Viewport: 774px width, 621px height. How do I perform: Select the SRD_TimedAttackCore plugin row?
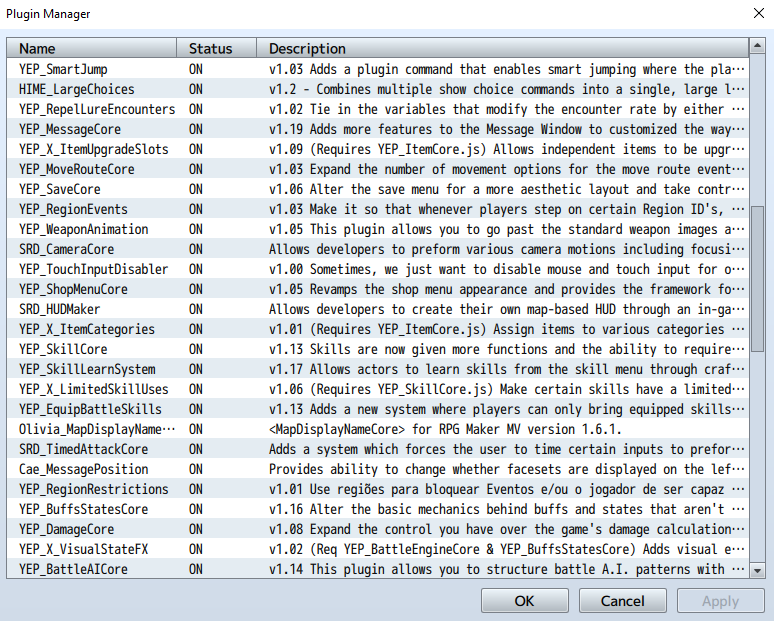[x=378, y=449]
